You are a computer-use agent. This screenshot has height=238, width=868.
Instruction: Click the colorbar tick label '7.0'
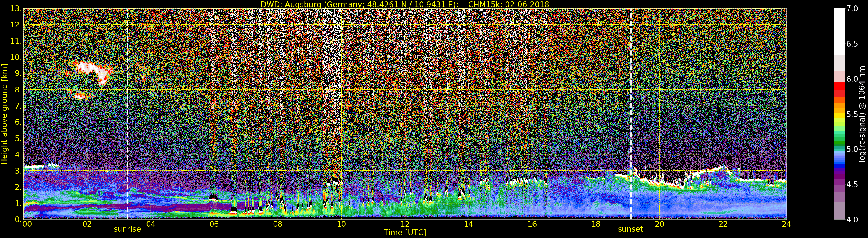click(852, 9)
